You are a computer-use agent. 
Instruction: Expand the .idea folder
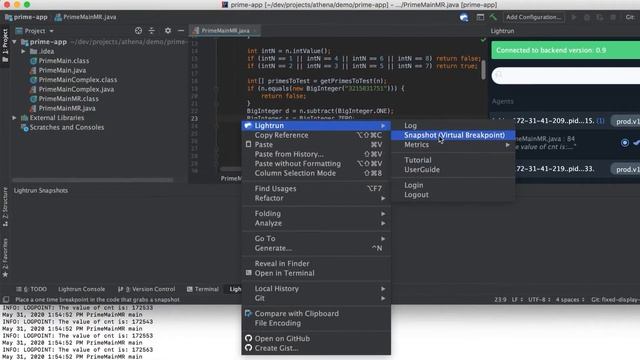[23, 51]
